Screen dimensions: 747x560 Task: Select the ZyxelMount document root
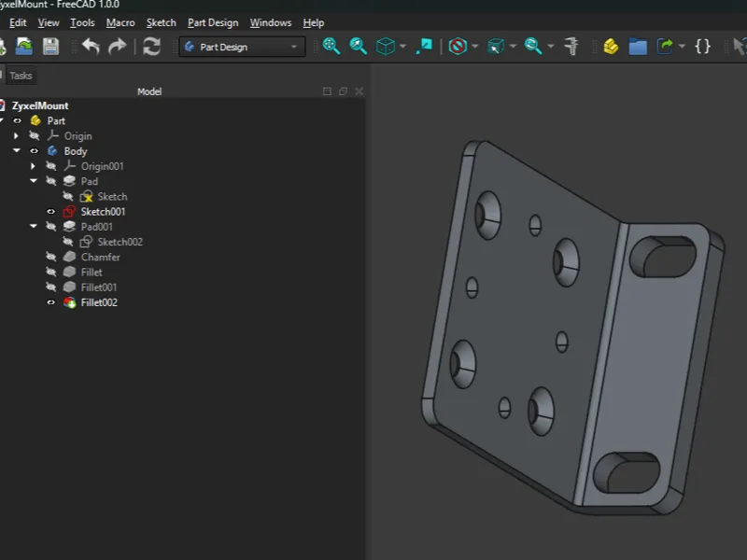coord(40,105)
